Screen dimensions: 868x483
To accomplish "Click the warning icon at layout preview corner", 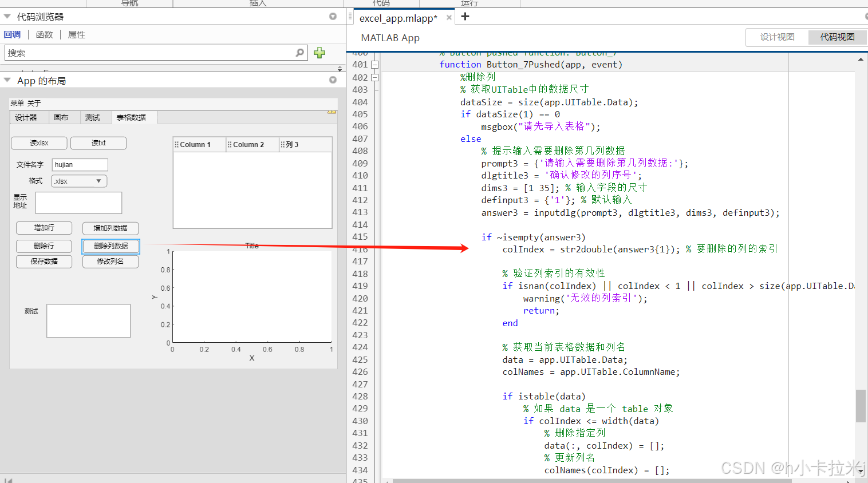I will tap(332, 112).
